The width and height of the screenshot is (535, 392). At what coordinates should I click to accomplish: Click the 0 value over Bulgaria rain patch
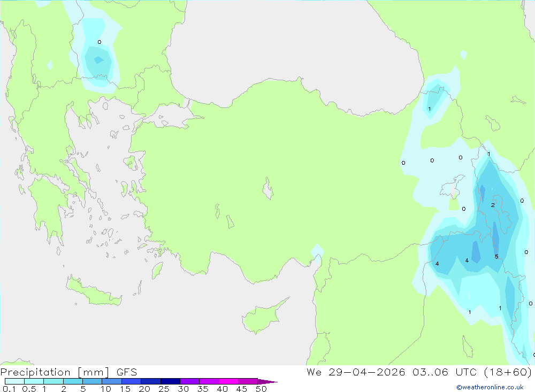(100, 42)
